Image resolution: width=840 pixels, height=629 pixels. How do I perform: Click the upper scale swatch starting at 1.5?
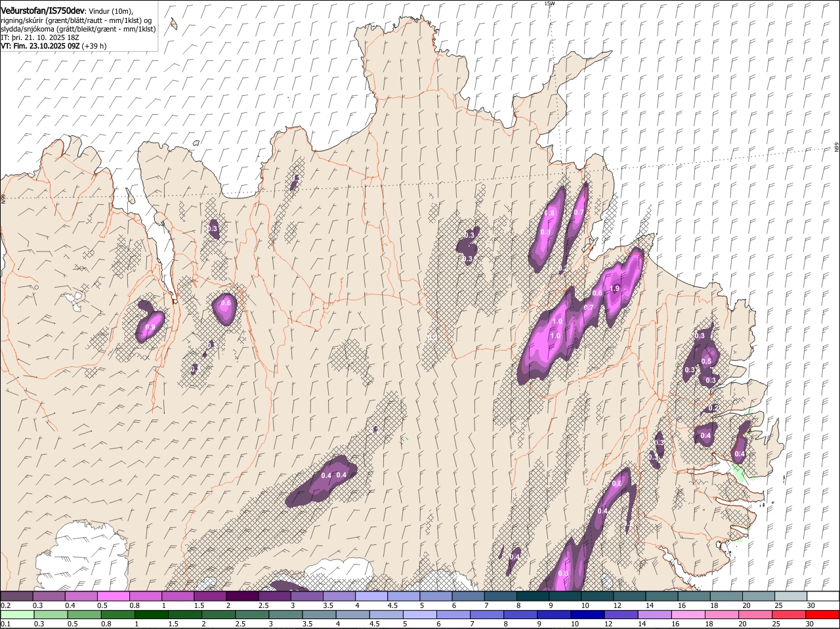210,596
